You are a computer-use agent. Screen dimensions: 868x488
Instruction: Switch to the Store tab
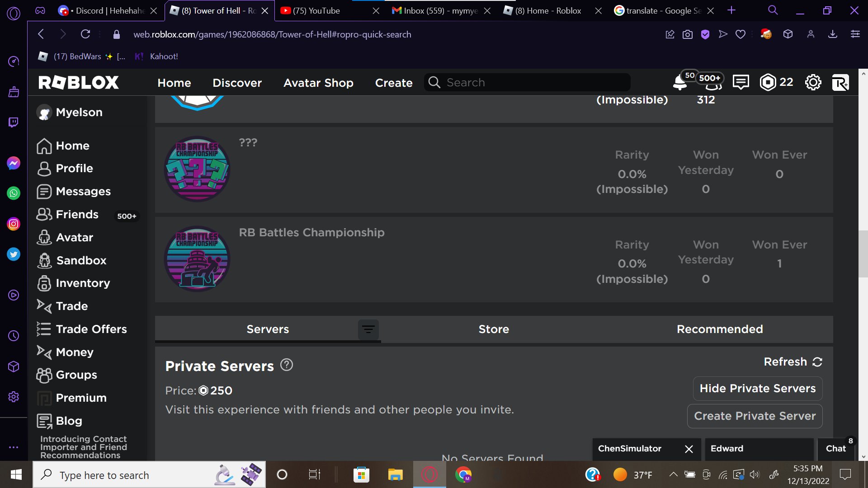(494, 329)
